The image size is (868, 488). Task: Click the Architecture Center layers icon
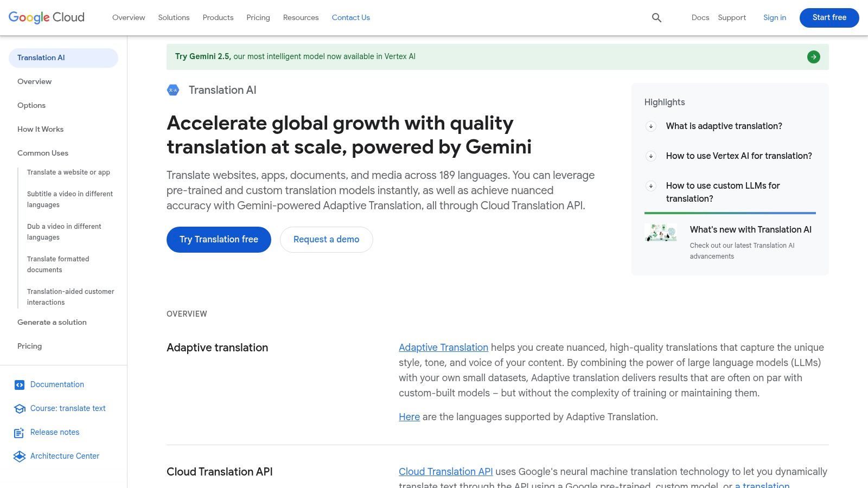[20, 457]
